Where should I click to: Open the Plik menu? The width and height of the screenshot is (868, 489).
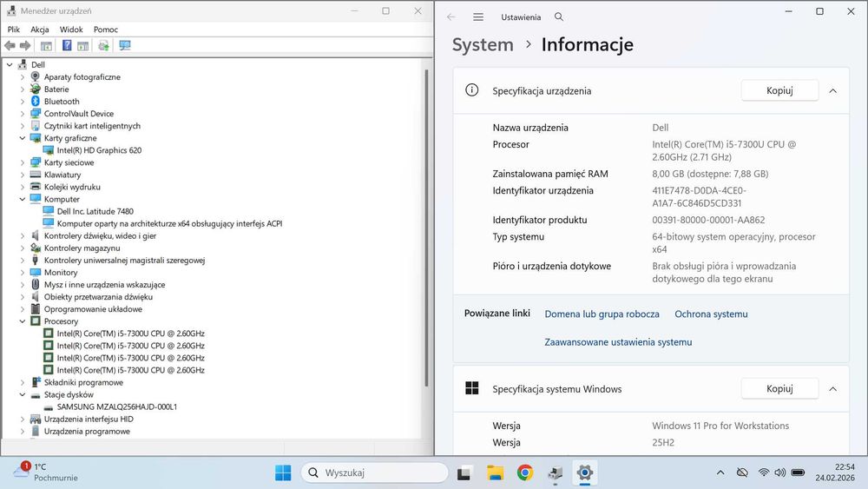tap(14, 30)
